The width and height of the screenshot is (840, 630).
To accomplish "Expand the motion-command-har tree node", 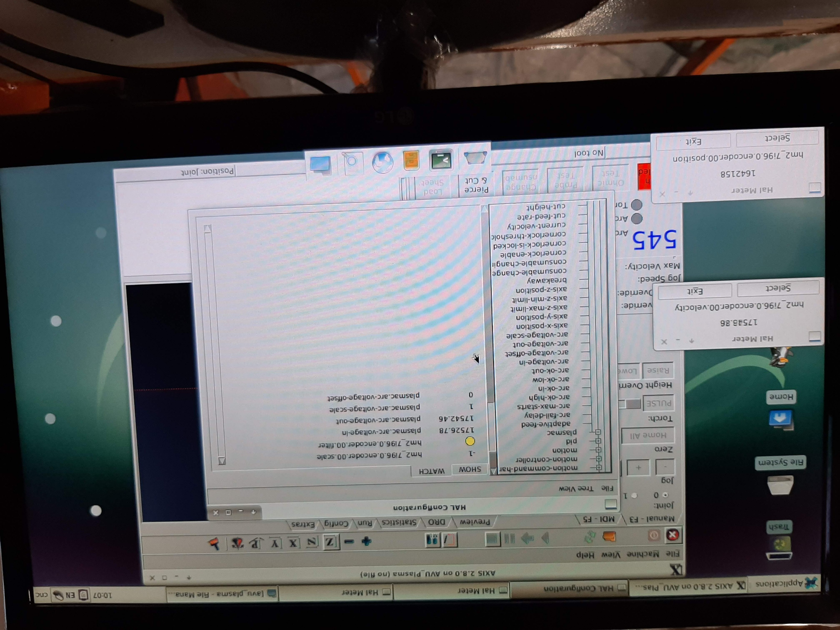I will pyautogui.click(x=599, y=468).
